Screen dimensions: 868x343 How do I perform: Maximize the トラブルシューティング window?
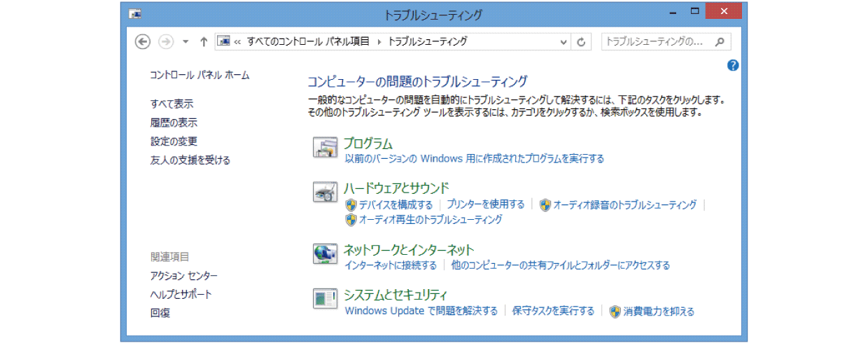pyautogui.click(x=695, y=11)
